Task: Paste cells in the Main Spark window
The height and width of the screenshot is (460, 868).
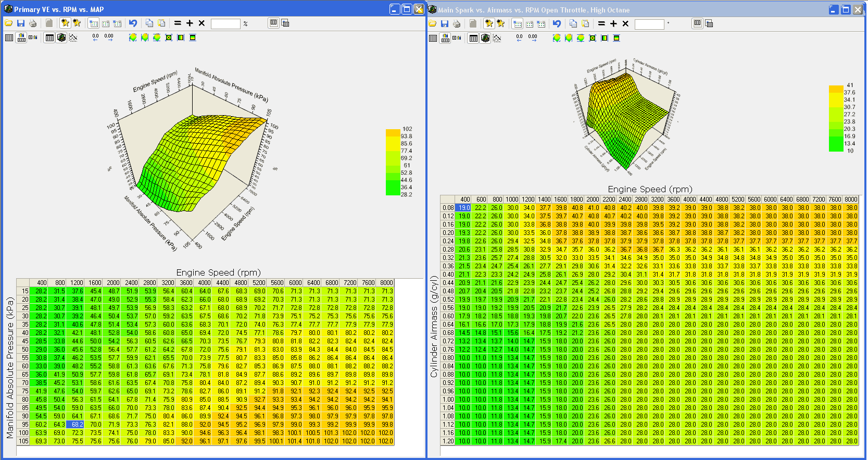Action: click(x=585, y=23)
